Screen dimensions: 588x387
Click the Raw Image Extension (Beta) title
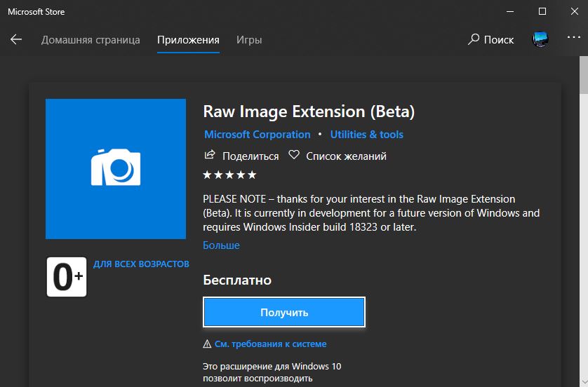click(x=309, y=111)
